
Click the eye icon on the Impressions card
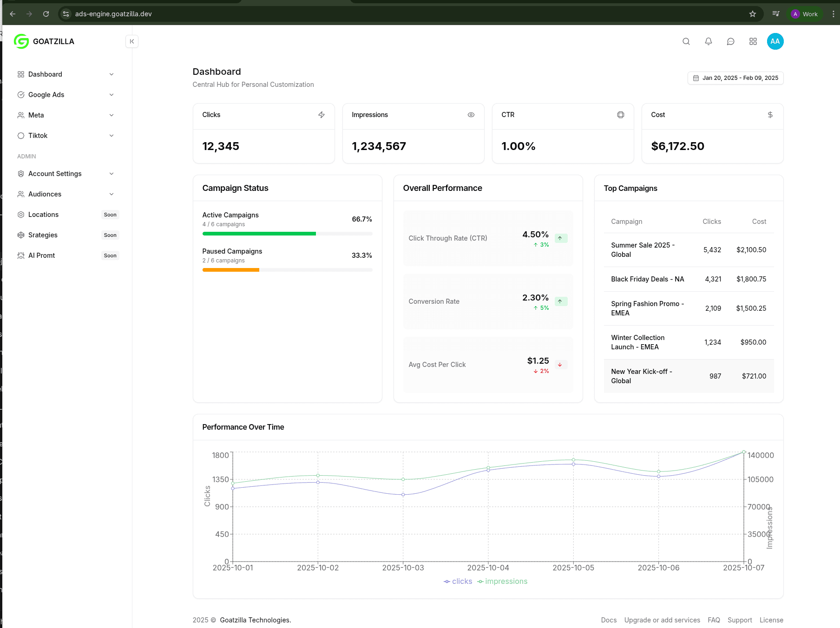pos(471,115)
